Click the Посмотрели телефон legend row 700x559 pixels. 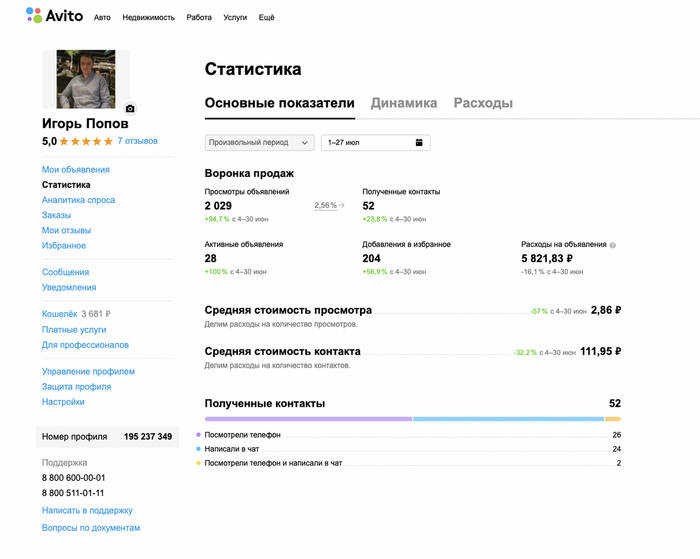pyautogui.click(x=408, y=435)
